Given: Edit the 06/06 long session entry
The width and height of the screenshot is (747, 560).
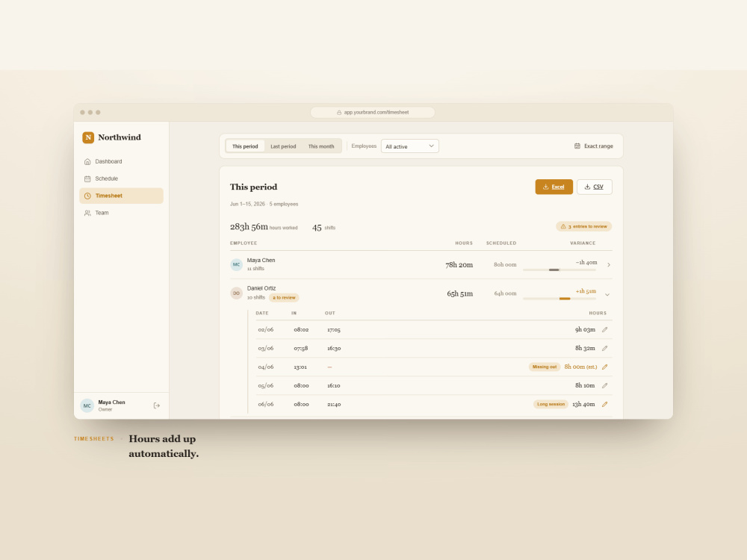Looking at the screenshot, I should click(x=604, y=404).
